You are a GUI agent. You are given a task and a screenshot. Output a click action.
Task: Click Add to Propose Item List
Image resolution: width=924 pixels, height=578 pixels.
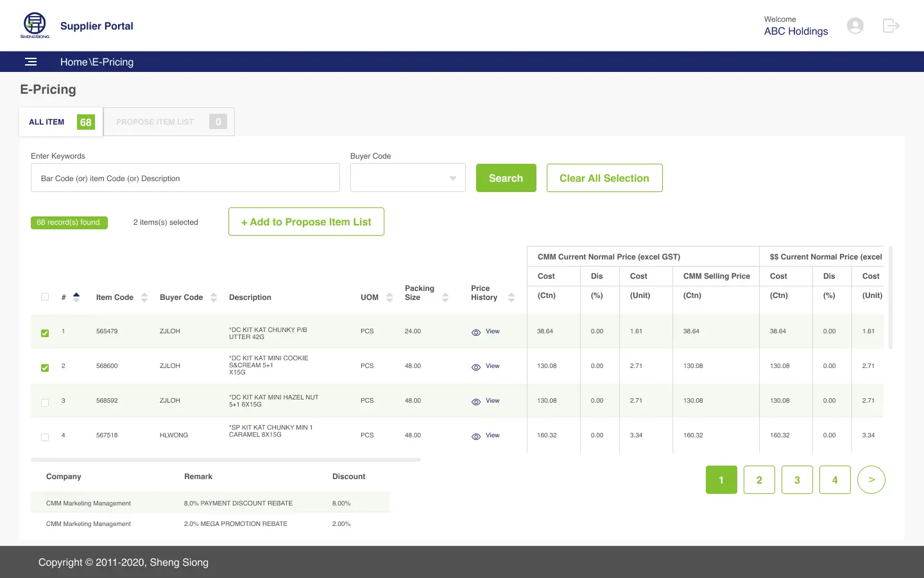click(x=306, y=221)
